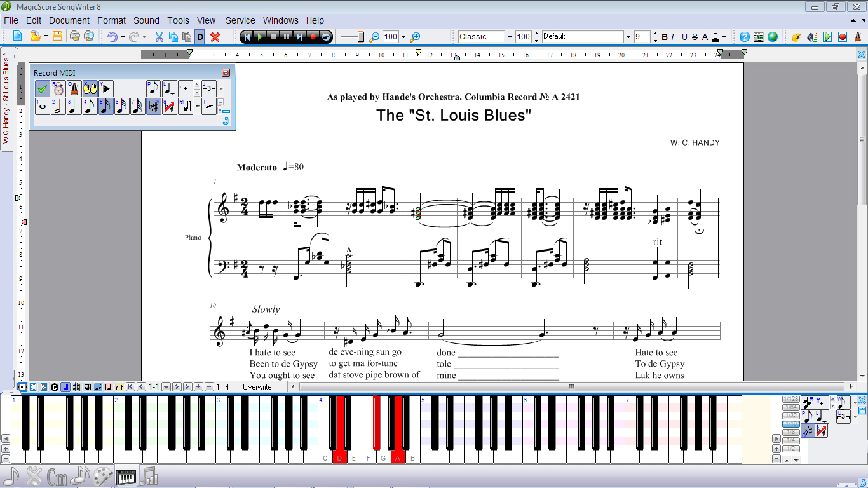Start playback with green play button
This screenshot has height=488, width=868.
(x=260, y=37)
